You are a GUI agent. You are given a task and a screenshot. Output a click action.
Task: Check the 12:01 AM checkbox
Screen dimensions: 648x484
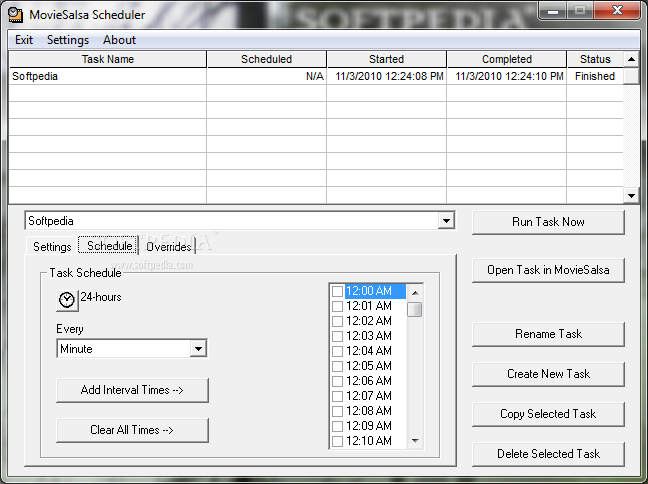point(337,306)
